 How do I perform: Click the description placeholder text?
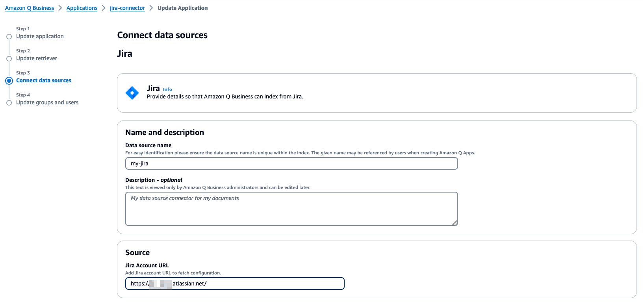click(184, 198)
